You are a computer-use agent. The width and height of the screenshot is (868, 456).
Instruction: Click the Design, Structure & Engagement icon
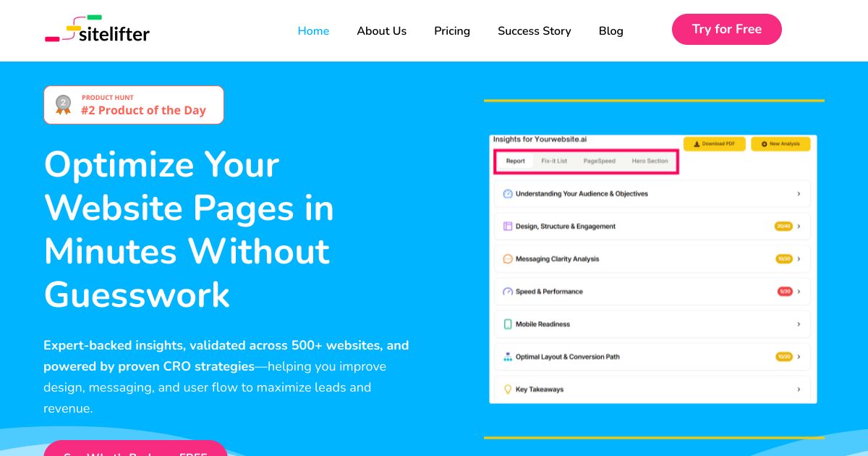508,227
